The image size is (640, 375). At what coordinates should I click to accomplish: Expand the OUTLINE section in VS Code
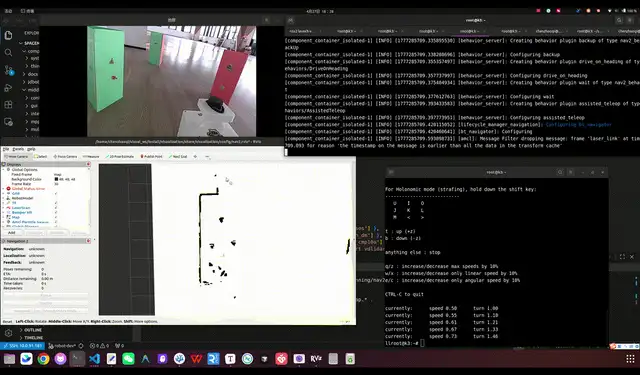[31, 330]
